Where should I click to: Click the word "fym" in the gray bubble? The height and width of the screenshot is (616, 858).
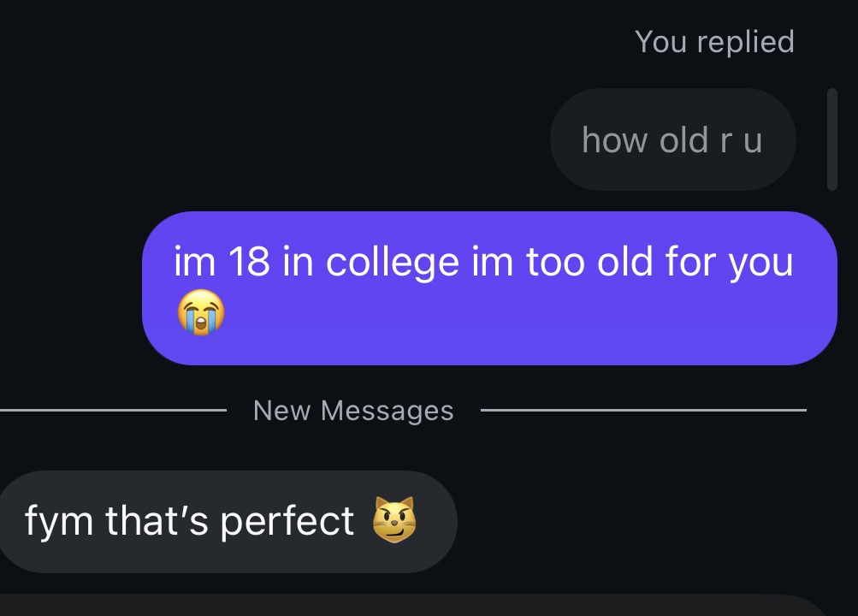pos(60,521)
